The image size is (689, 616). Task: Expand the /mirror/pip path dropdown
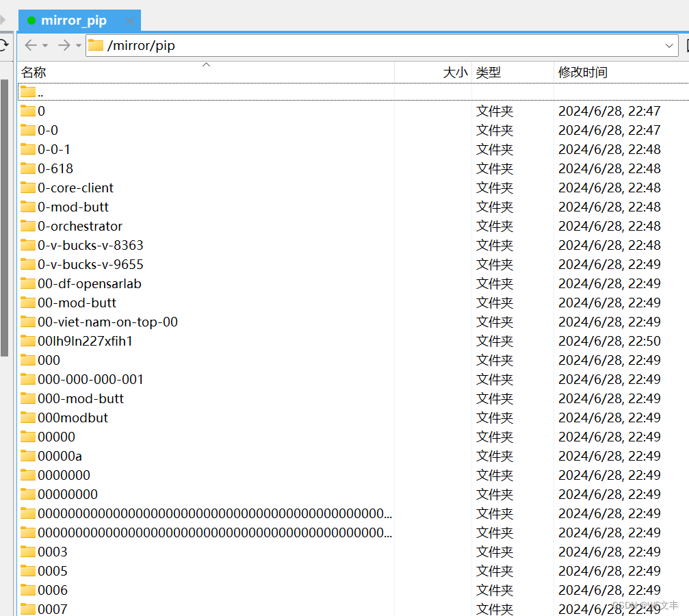pyautogui.click(x=668, y=45)
